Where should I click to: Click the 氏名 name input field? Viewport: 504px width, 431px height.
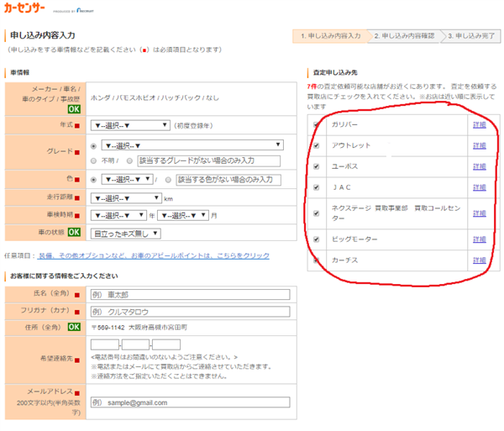point(189,294)
